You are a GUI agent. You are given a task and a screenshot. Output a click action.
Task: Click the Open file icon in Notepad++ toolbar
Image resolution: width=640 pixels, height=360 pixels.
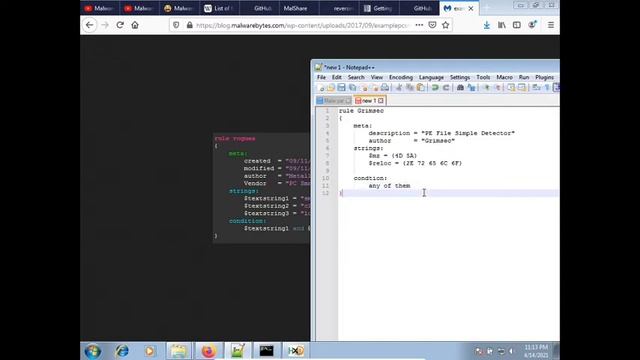(331, 87)
